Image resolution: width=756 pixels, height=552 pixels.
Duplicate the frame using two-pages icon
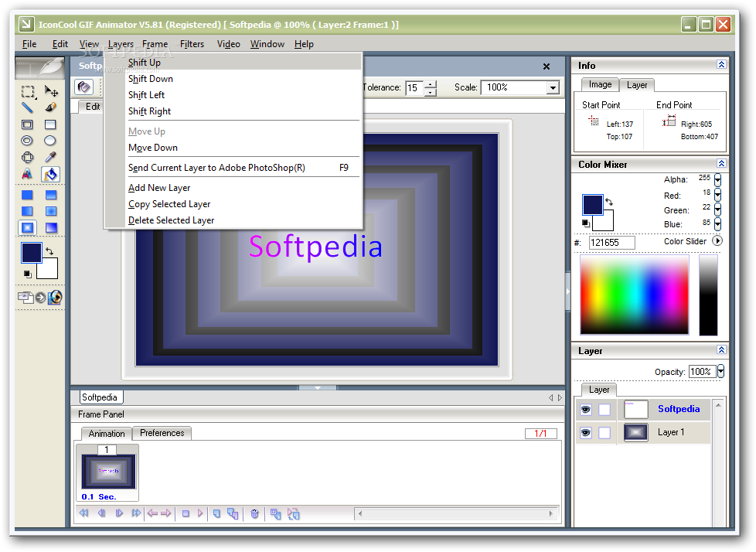tap(233, 514)
